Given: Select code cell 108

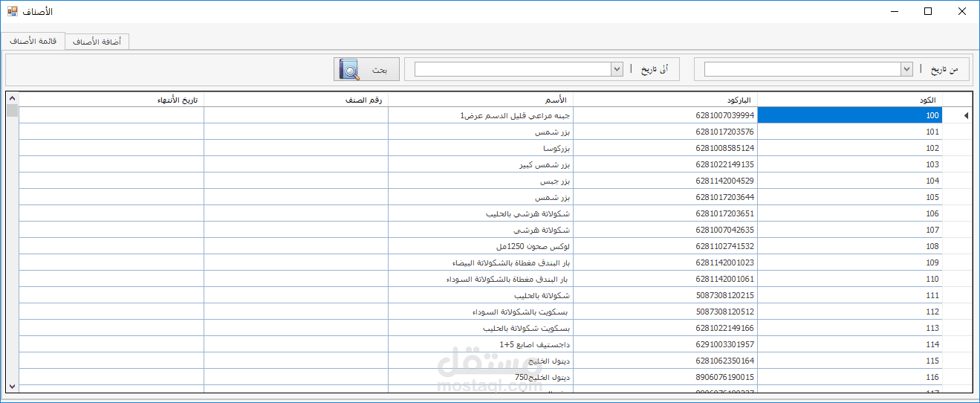Looking at the screenshot, I should point(850,246).
